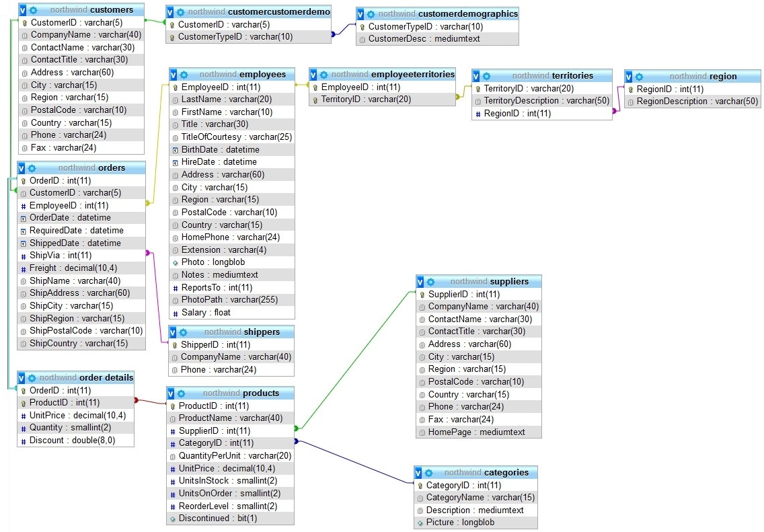
Task: Collapse the customers table columns with V toggle
Action: tap(22, 9)
